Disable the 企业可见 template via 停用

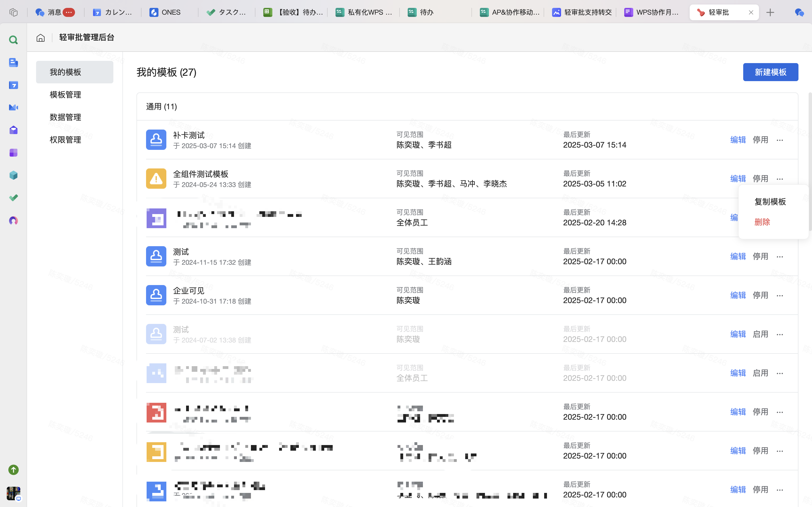tap(760, 295)
